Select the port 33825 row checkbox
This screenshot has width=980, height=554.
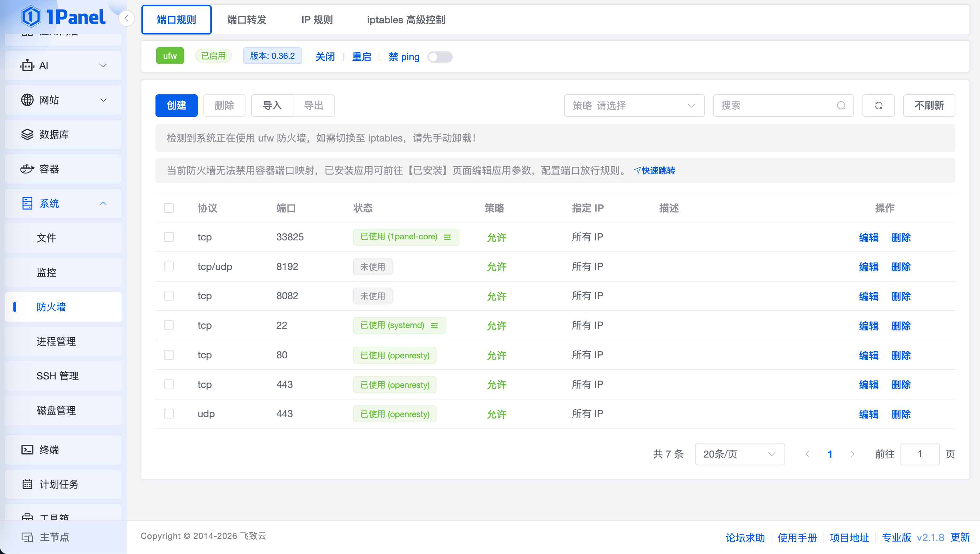[x=169, y=237]
